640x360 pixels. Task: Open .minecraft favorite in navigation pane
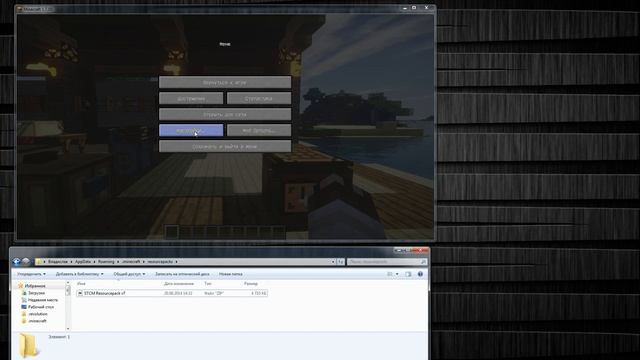tap(38, 321)
